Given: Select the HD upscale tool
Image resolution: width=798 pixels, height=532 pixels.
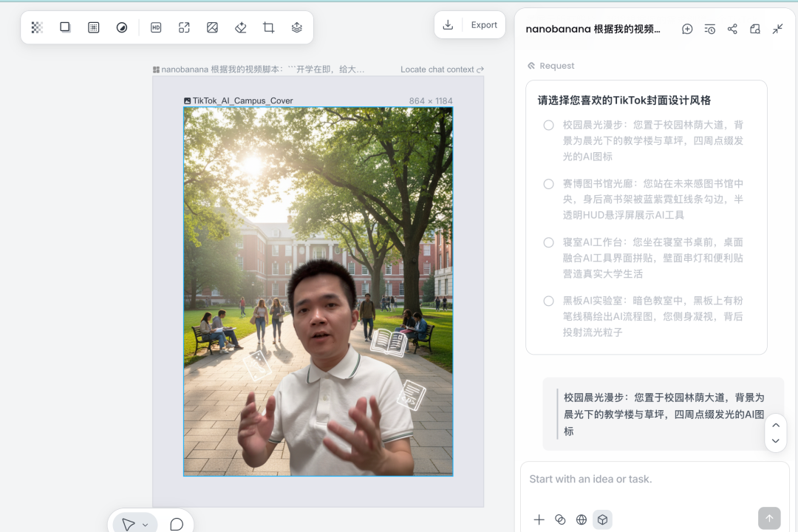Looking at the screenshot, I should (156, 27).
